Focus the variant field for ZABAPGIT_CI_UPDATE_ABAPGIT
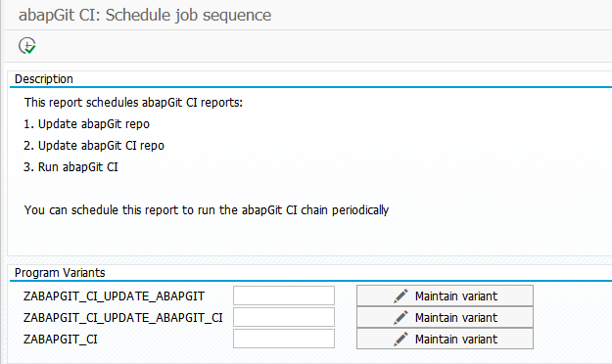This screenshot has height=364, width=612. (x=284, y=296)
